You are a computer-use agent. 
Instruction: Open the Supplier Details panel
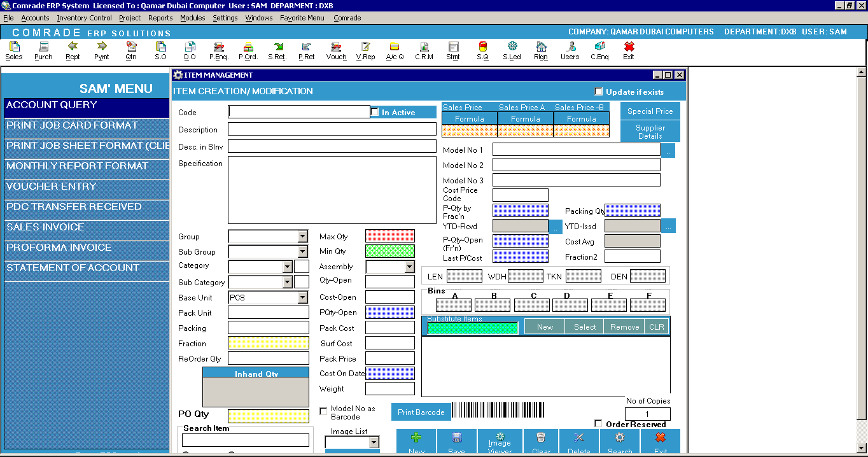[650, 132]
